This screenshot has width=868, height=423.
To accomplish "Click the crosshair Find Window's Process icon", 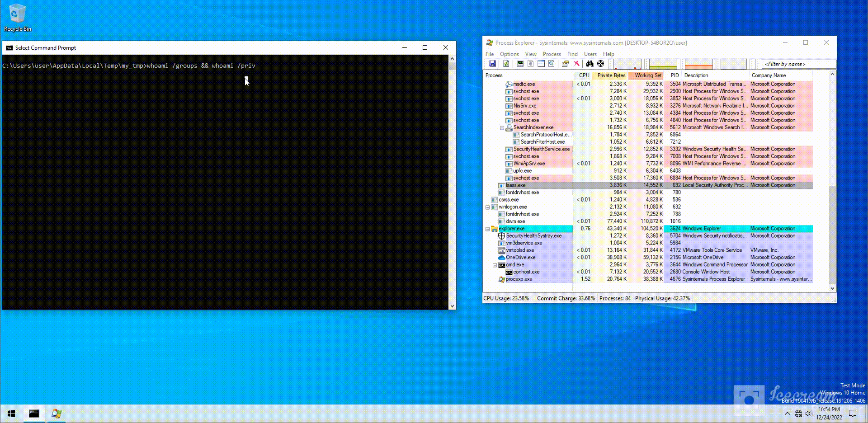I will 600,64.
